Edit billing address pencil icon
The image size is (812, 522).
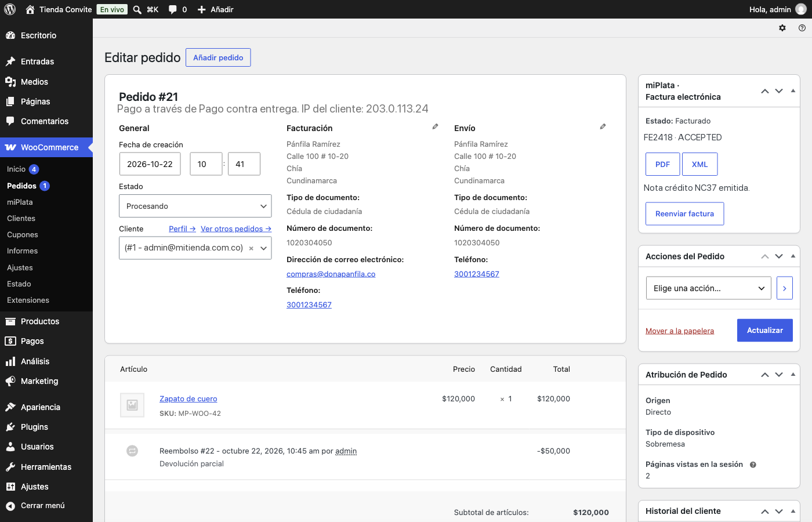[435, 126]
